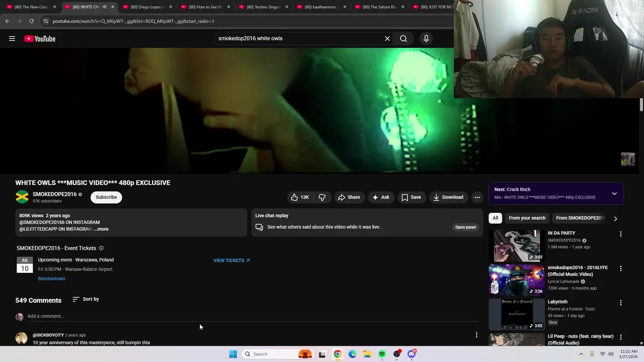Open the IN DA PARTY video thumbnail
This screenshot has width=644, height=362.
tap(517, 246)
